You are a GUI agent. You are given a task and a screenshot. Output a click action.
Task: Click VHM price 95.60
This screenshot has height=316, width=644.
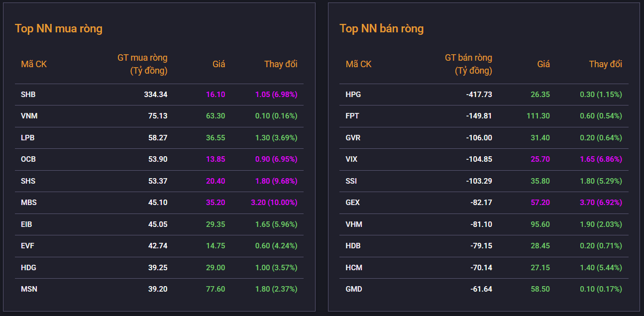(x=540, y=224)
